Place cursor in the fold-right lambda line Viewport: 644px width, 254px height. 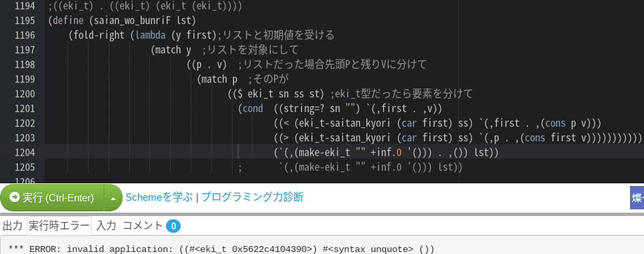click(x=201, y=35)
